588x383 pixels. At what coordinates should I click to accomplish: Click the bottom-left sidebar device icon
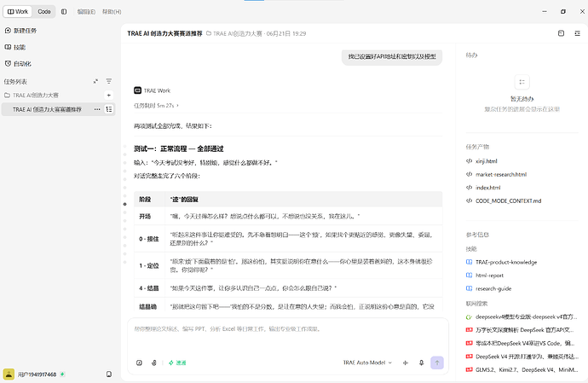tap(109, 374)
